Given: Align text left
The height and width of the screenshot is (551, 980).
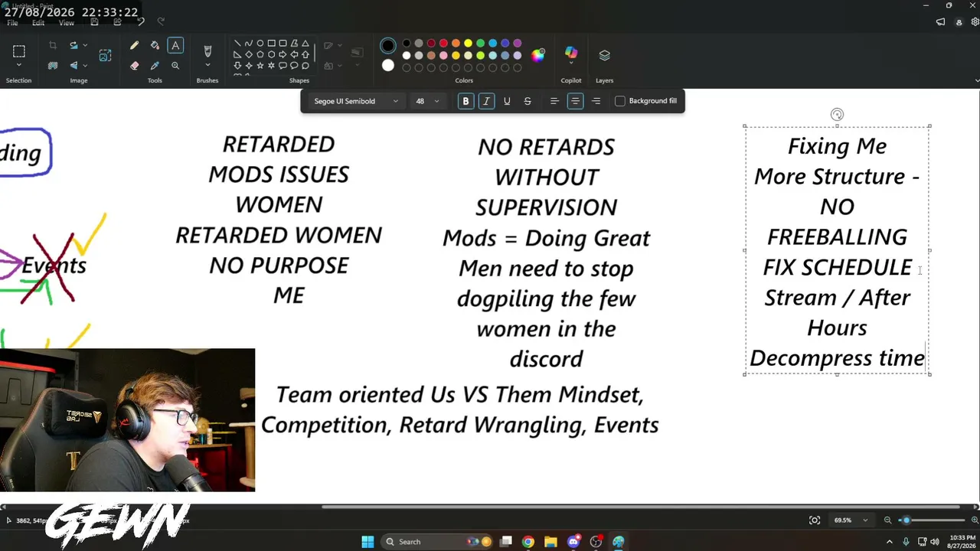Looking at the screenshot, I should [554, 101].
